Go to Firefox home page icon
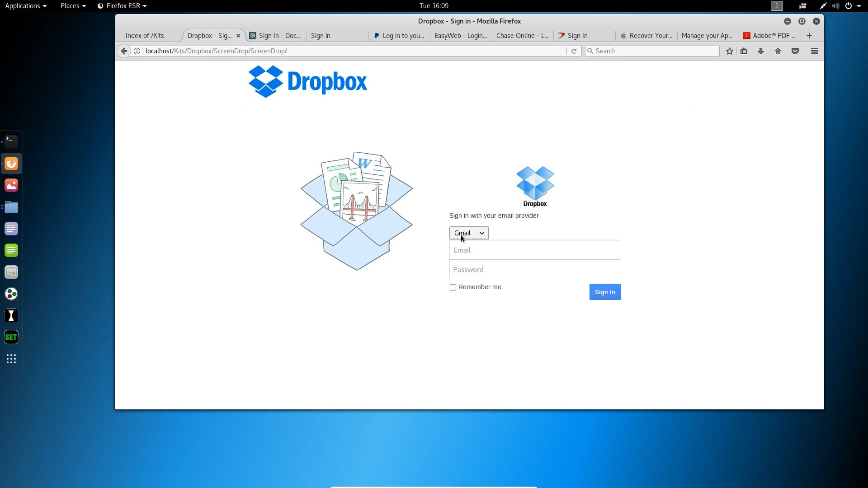The width and height of the screenshot is (868, 488). pos(778,51)
